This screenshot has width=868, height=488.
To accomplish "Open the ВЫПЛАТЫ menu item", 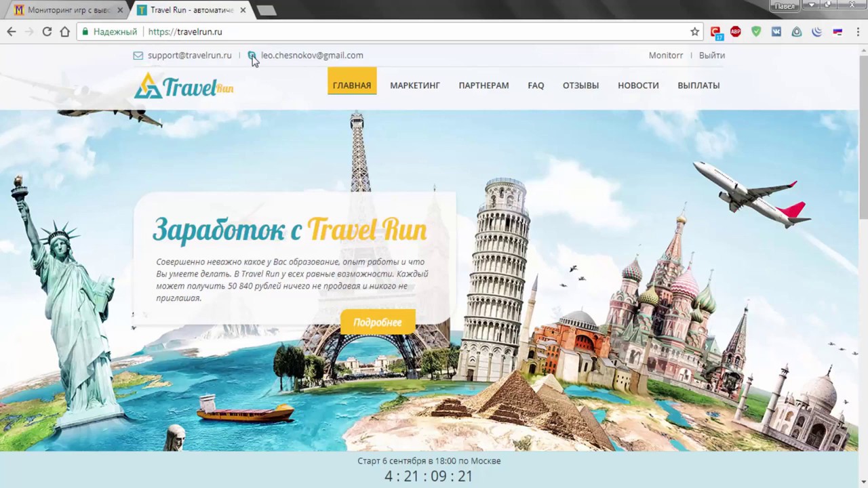I will coord(698,85).
